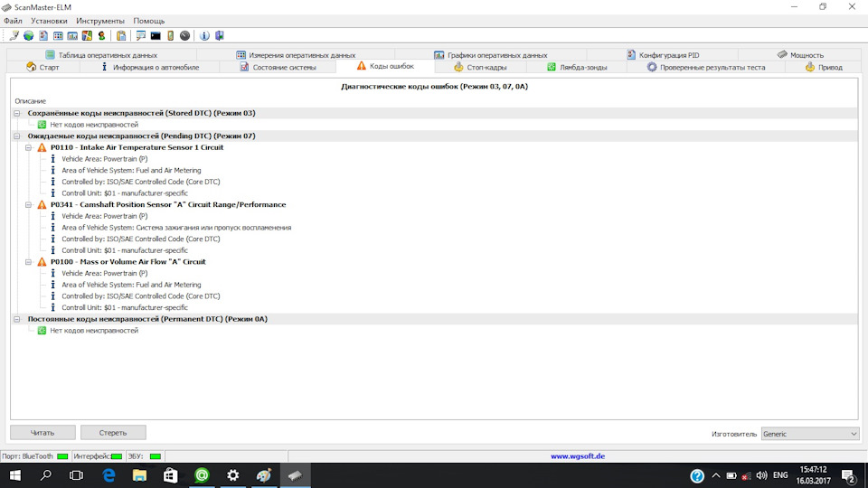Select the Коды ошибок tab
868x488 pixels.
coord(385,66)
